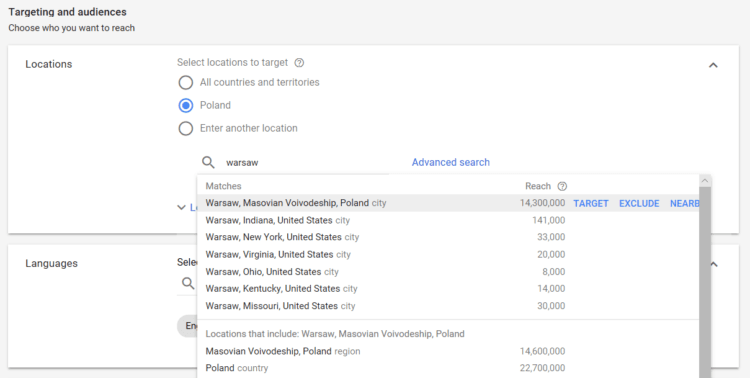Select All countries and territories radio
Image resolution: width=750 pixels, height=378 pixels.
click(x=186, y=82)
